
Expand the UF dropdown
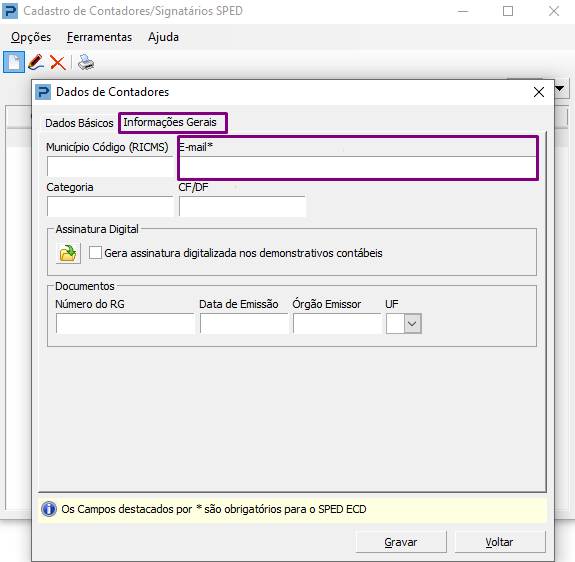(413, 324)
